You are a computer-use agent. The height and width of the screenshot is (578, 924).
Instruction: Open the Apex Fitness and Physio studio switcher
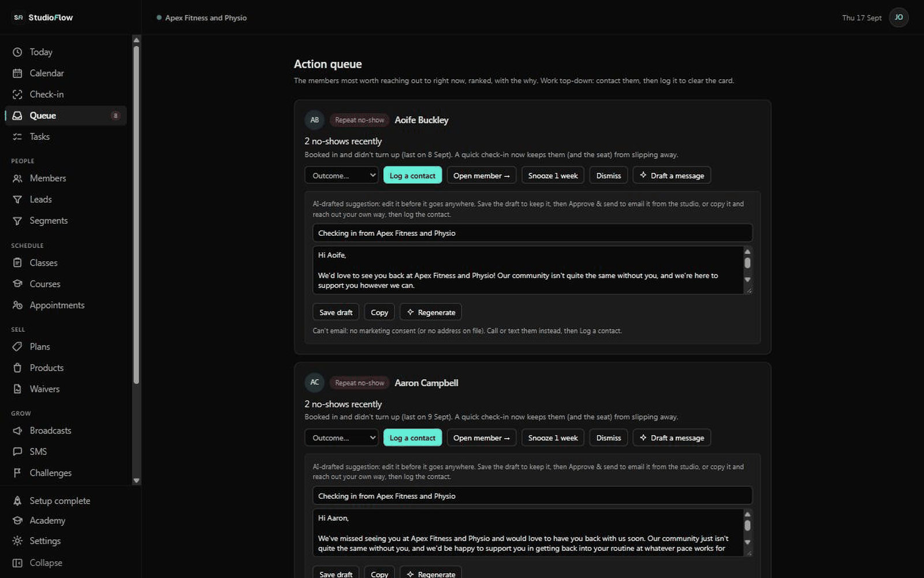[x=202, y=18]
